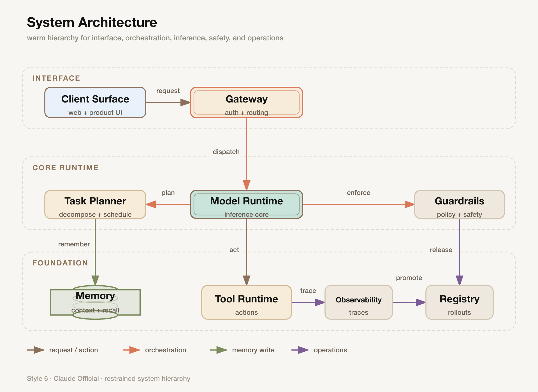Viewport: 538px width, 392px height.
Task: Click the orange orchestration legend arrow
Action: (x=131, y=350)
